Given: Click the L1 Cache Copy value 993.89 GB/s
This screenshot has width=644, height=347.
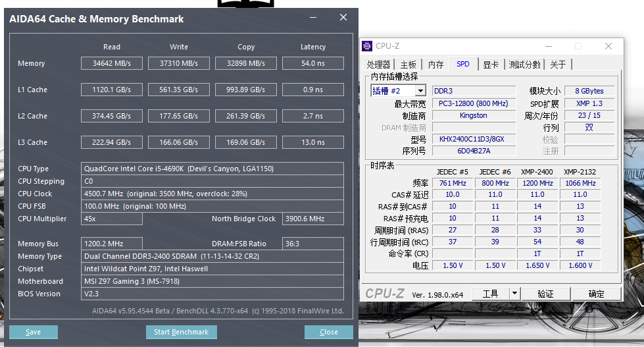Looking at the screenshot, I should (246, 90).
